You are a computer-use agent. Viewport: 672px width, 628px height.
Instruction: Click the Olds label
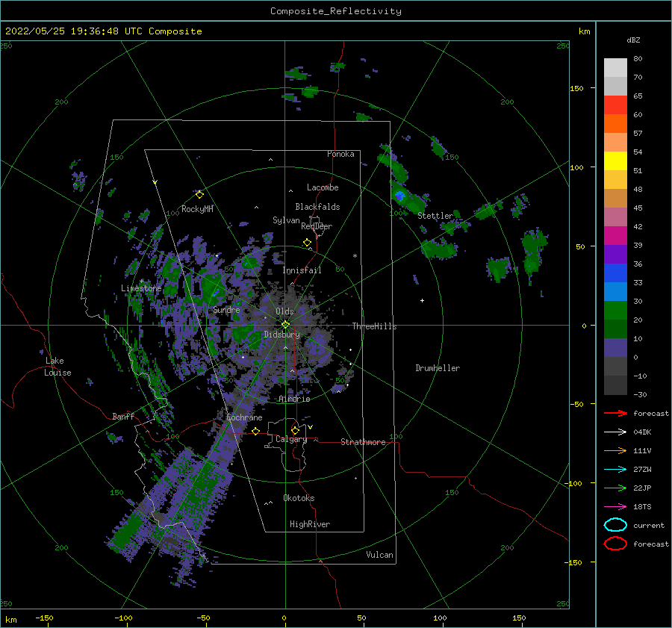[284, 311]
